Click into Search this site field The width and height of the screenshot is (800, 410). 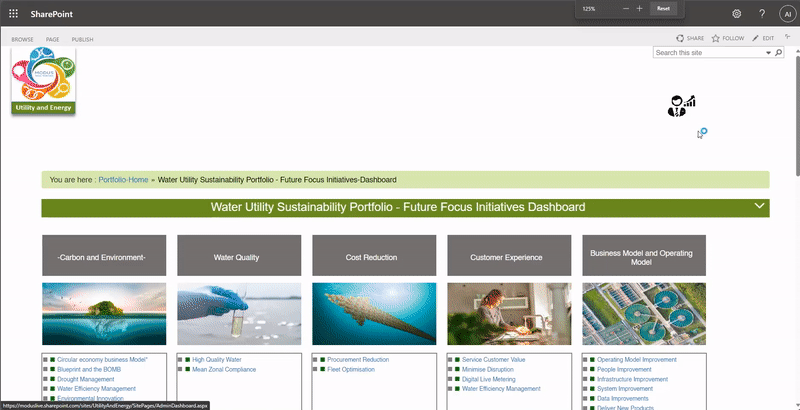click(709, 53)
